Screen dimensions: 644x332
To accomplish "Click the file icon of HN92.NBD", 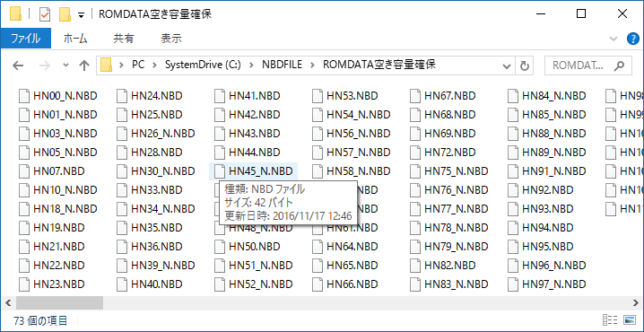I will coord(513,190).
